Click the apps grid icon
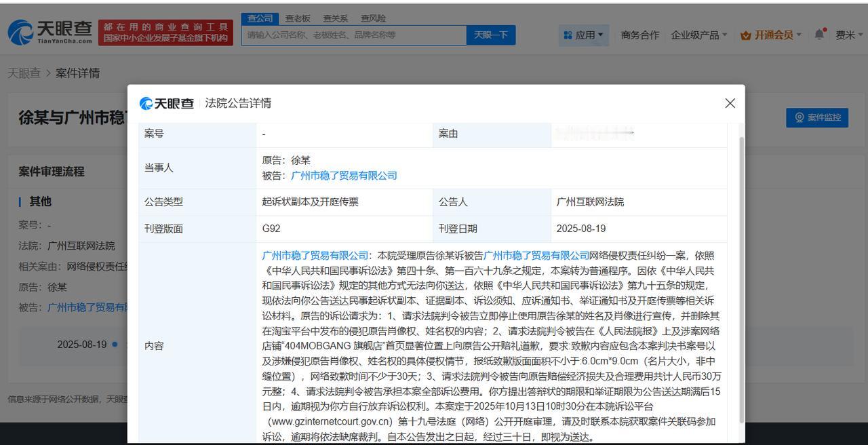The width and height of the screenshot is (868, 445). tap(567, 35)
